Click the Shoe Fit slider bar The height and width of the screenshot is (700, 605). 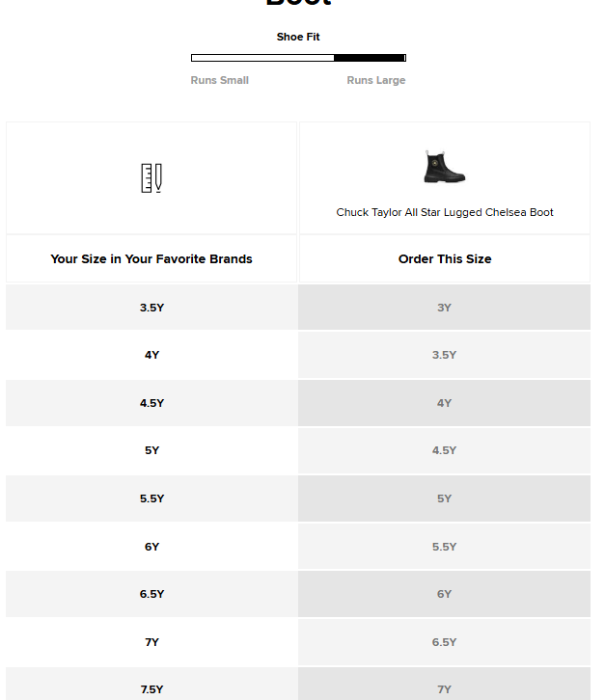(298, 58)
